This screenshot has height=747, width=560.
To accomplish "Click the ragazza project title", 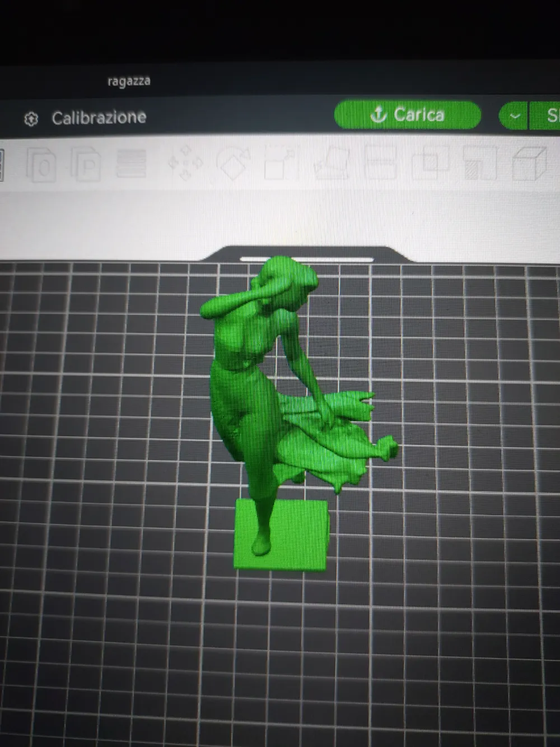I will [x=129, y=81].
